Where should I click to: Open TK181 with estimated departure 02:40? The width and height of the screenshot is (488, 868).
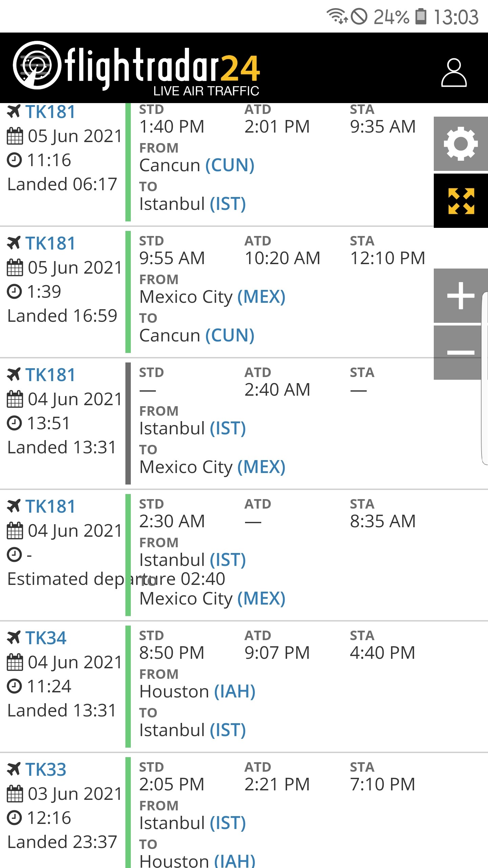[x=50, y=507]
